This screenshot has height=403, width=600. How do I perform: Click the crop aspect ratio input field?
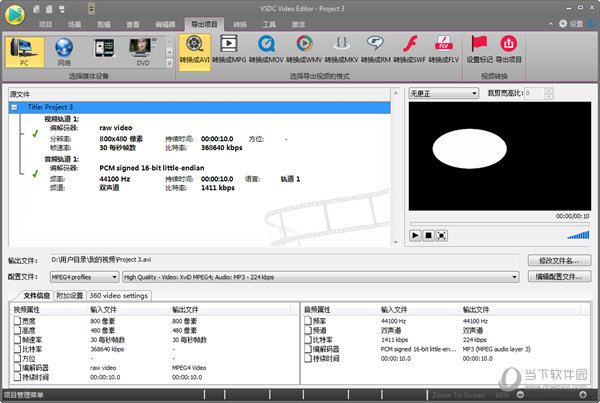pyautogui.click(x=534, y=93)
